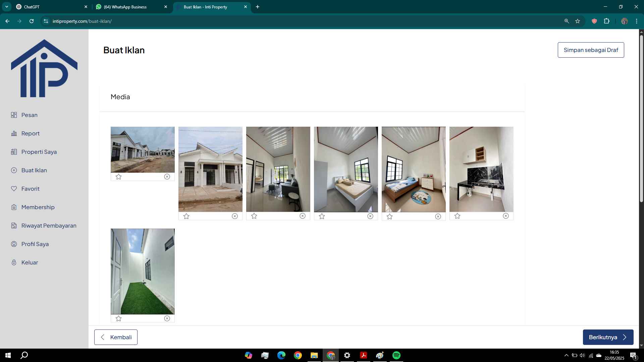Open the kitchen counter thumbnail

pos(481,169)
